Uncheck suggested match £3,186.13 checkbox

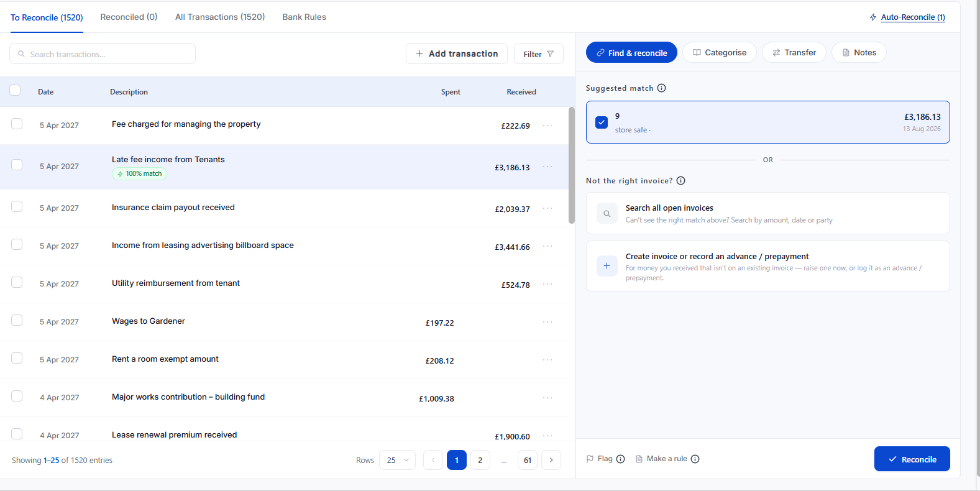[602, 122]
